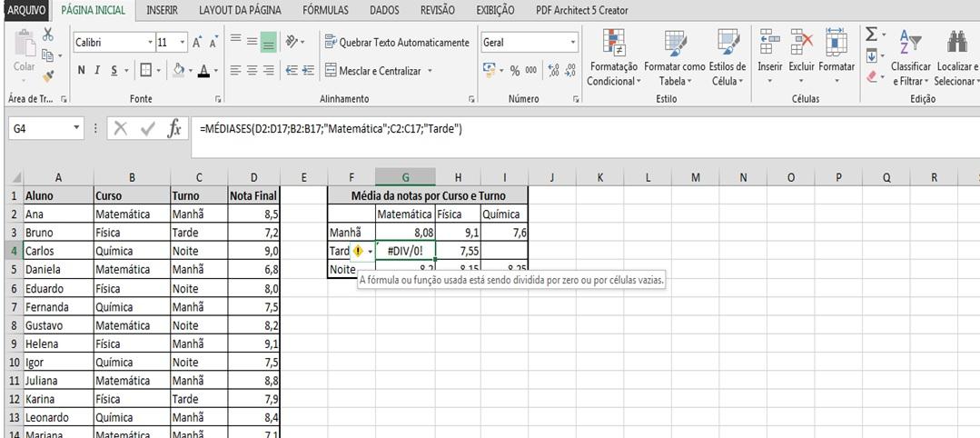Select the Format Painter brush icon

coord(48,75)
